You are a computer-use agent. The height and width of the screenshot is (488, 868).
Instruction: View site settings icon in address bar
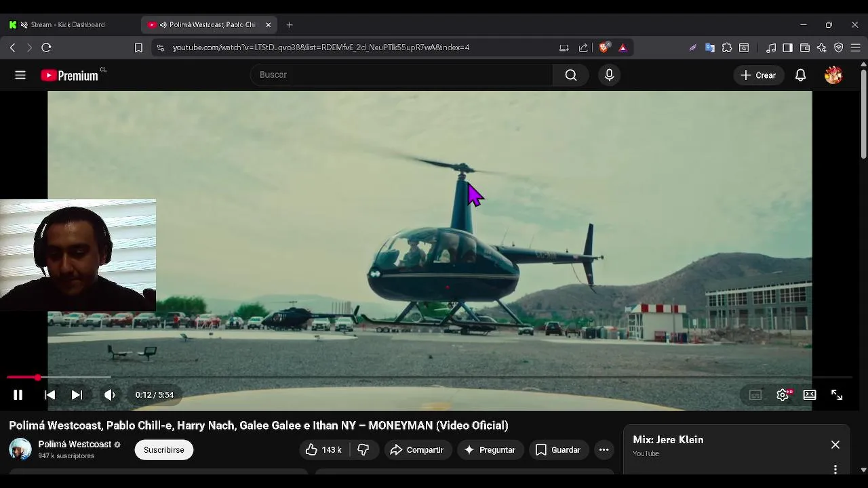coord(160,47)
